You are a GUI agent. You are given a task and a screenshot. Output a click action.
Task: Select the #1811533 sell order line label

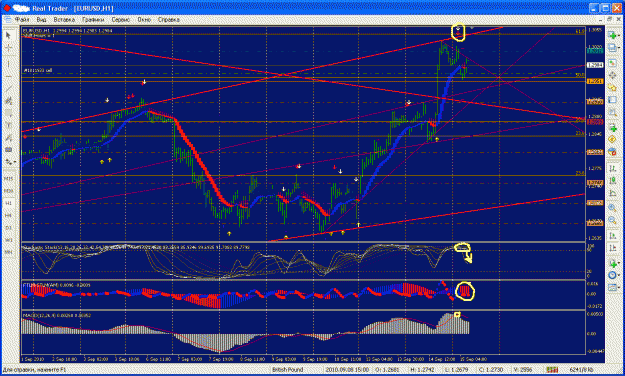click(x=38, y=70)
